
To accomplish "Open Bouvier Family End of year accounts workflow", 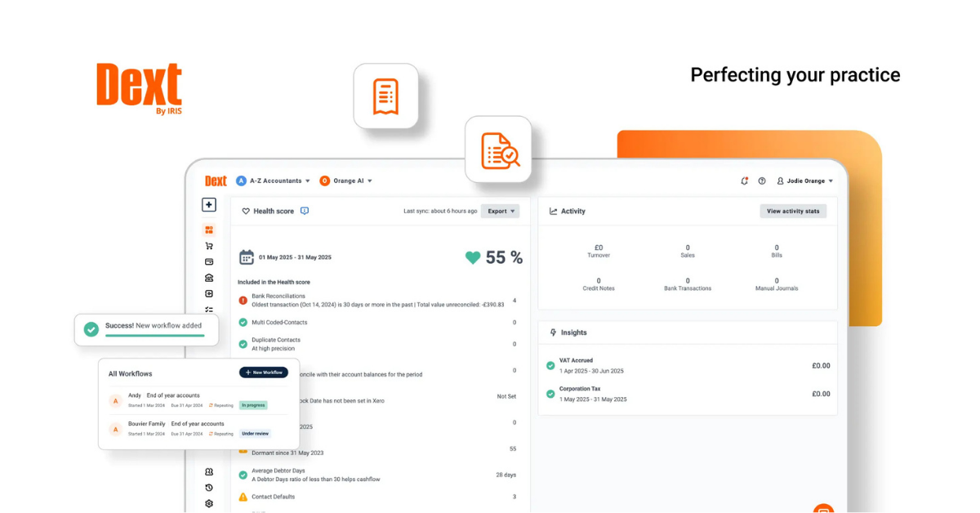I will tap(198, 429).
